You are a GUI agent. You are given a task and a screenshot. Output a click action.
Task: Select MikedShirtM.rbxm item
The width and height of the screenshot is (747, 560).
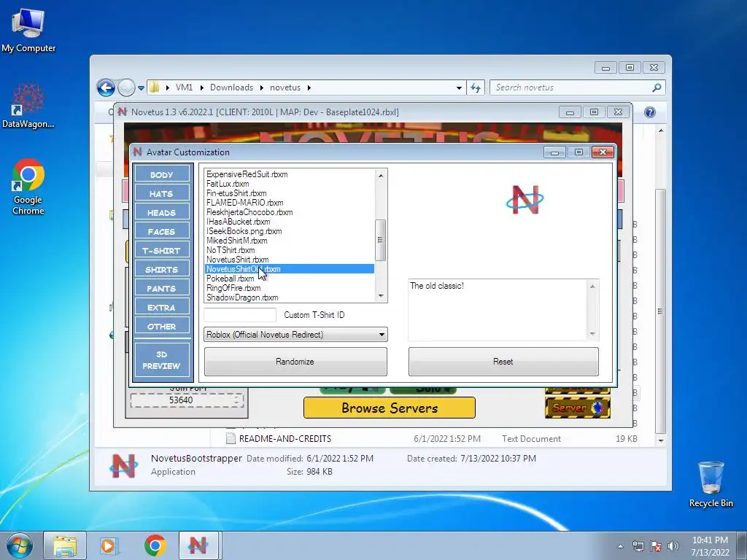(289, 241)
